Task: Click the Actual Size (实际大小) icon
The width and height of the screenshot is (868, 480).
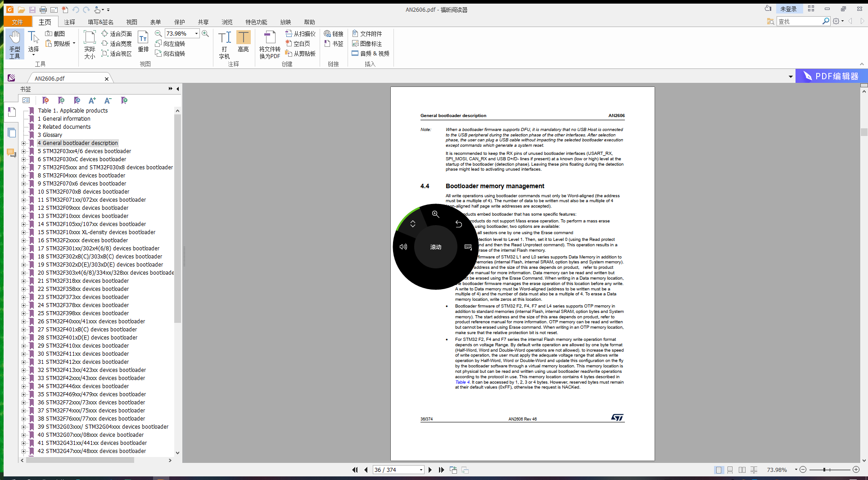Action: point(90,44)
